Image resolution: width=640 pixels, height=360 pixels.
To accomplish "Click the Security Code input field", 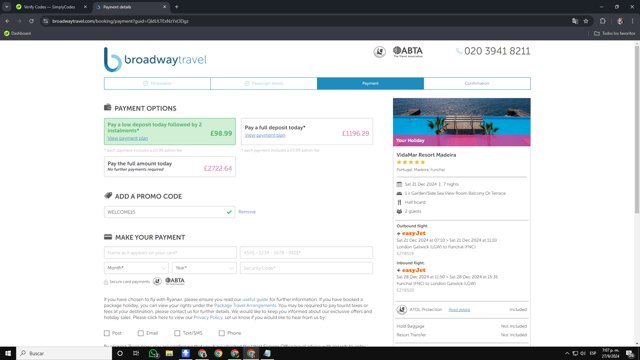I will pyautogui.click(x=306, y=268).
